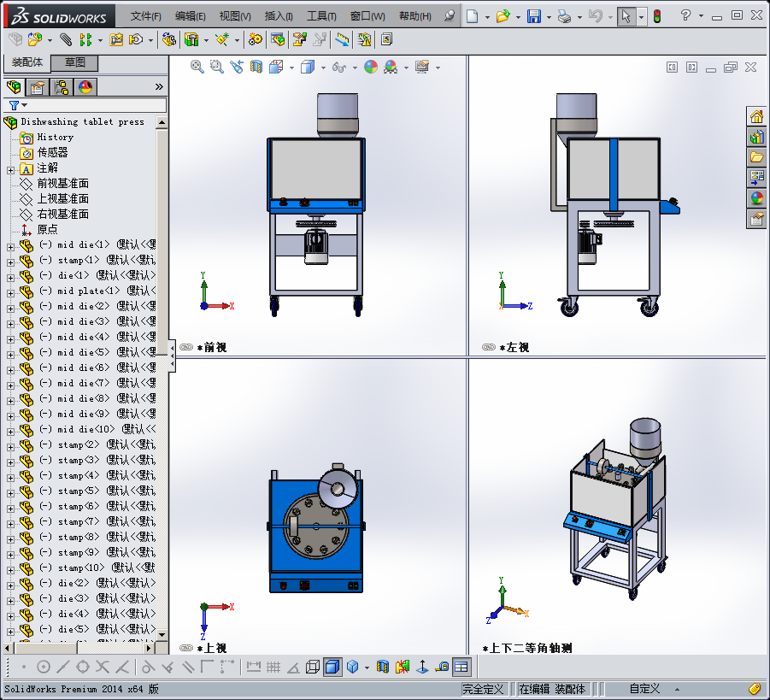Click the Move Component icon
Viewport: 770px width, 700px height.
136,39
